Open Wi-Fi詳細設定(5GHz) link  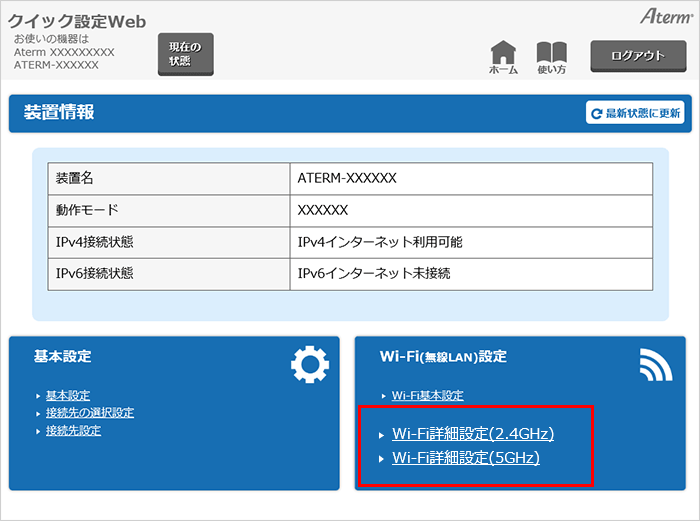click(465, 458)
